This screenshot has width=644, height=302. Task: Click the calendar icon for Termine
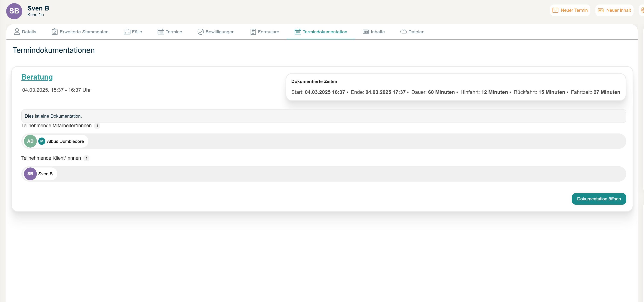pos(161,31)
